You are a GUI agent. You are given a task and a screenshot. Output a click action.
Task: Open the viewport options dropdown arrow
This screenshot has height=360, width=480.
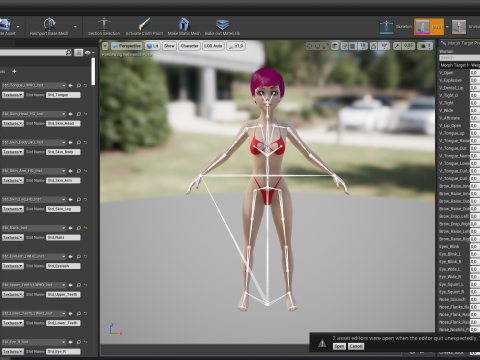(x=105, y=46)
